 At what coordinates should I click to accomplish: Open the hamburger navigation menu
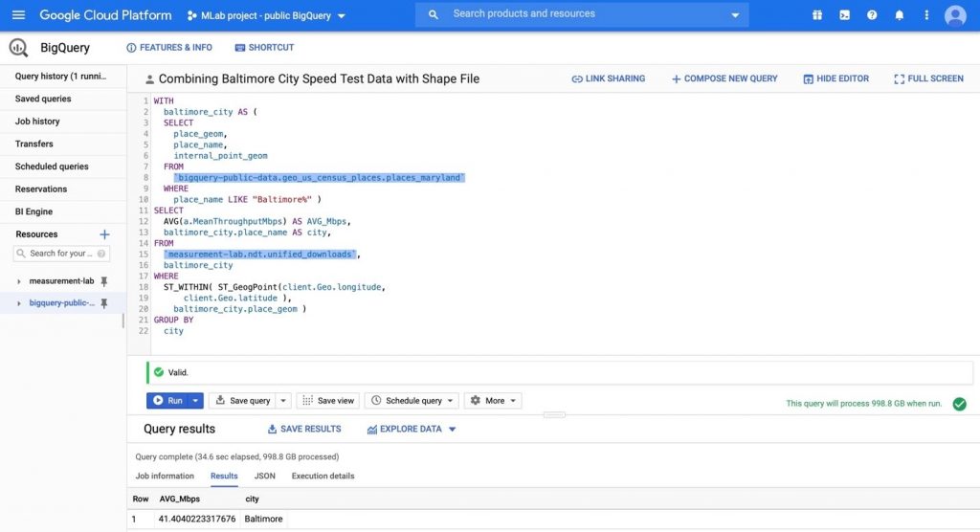(x=19, y=15)
